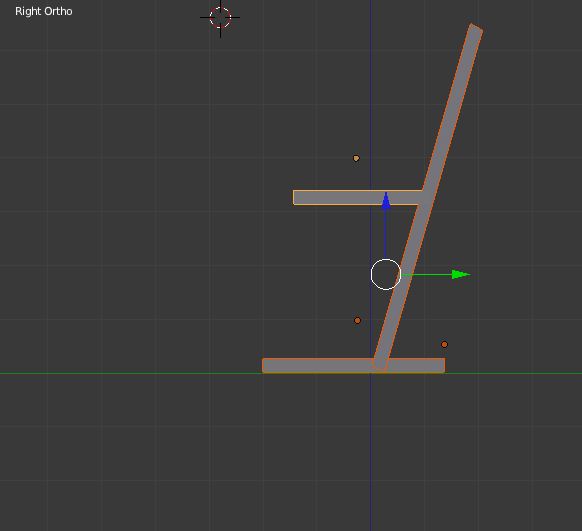Image resolution: width=582 pixels, height=531 pixels.
Task: Select the origin dot right of the leaning plank's base
Action: tap(444, 345)
